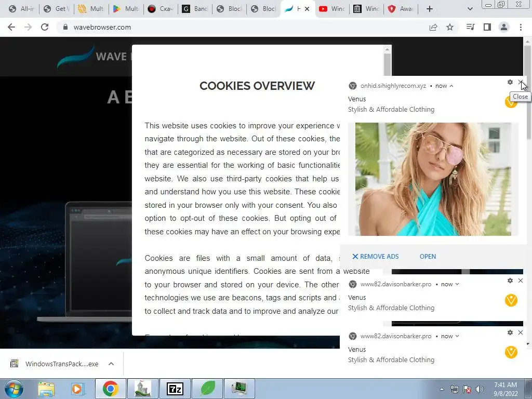This screenshot has width=532, height=399.
Task: Close the bottom davisonbarker.pro notification
Action: pyautogui.click(x=521, y=332)
